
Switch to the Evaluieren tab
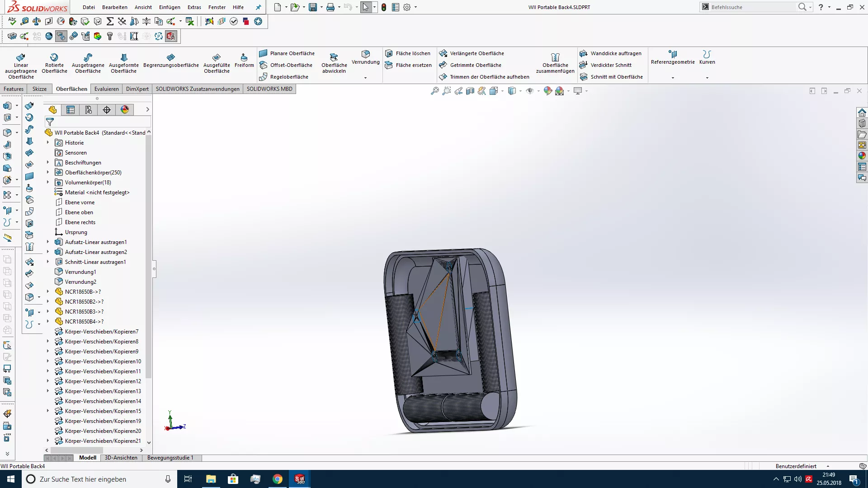106,89
